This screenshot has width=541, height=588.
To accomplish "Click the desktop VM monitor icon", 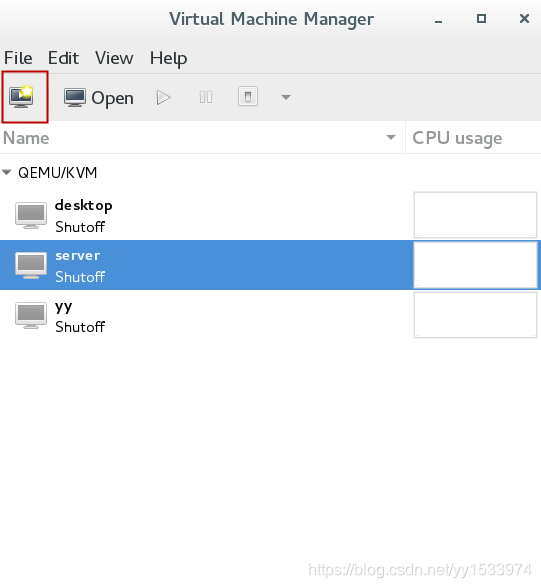I will (x=31, y=215).
